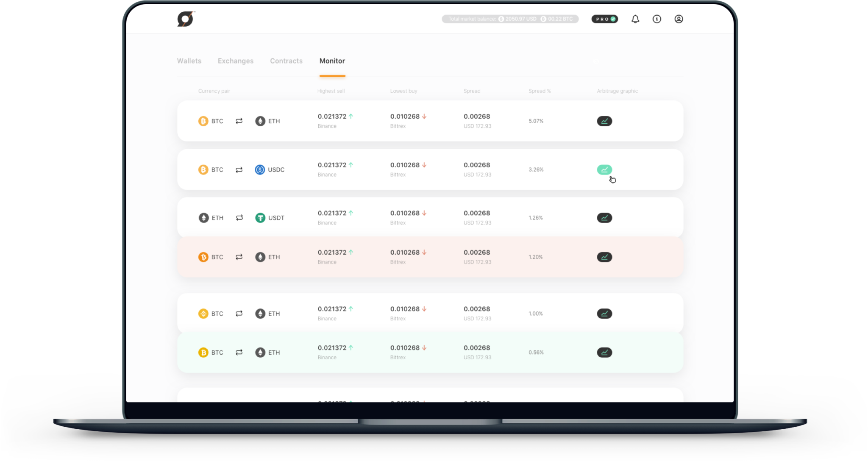Click BTC coin icon in 0.56% row
The width and height of the screenshot is (868, 461).
point(203,353)
